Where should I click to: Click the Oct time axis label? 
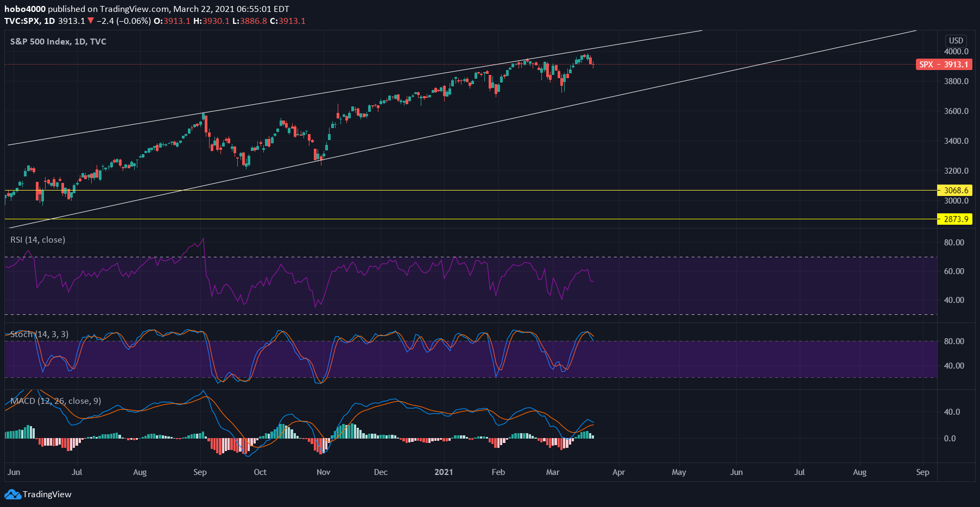260,472
